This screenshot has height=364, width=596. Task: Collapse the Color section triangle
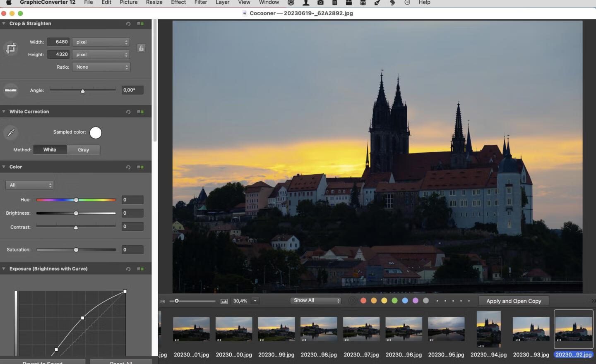point(4,167)
